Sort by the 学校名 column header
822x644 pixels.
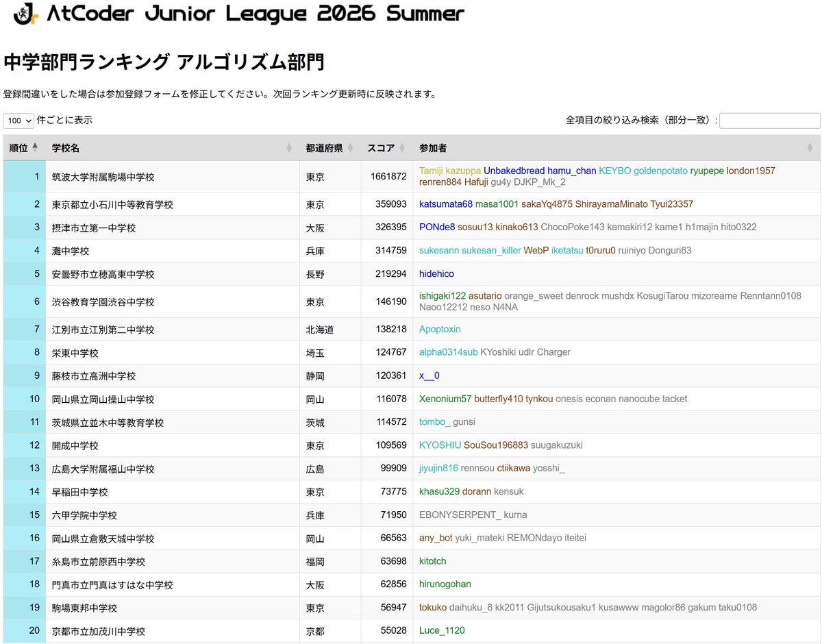click(173, 148)
